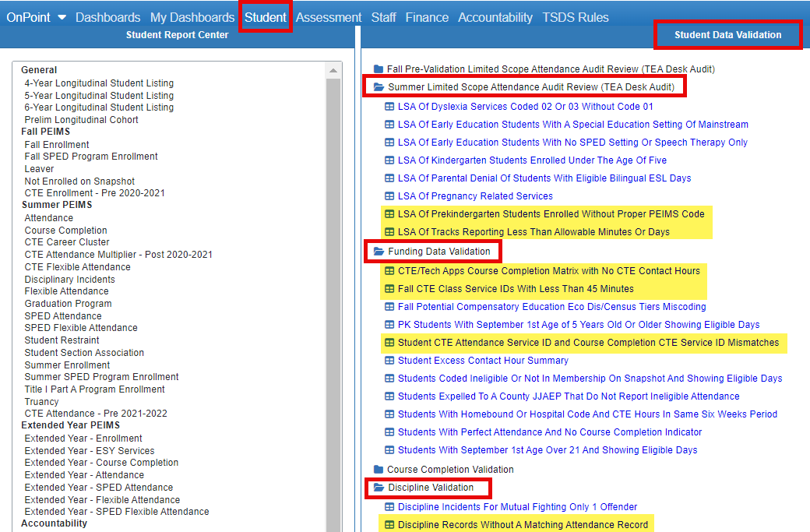Click the Student Data Validation button
This screenshot has width=810, height=532.
(x=727, y=34)
